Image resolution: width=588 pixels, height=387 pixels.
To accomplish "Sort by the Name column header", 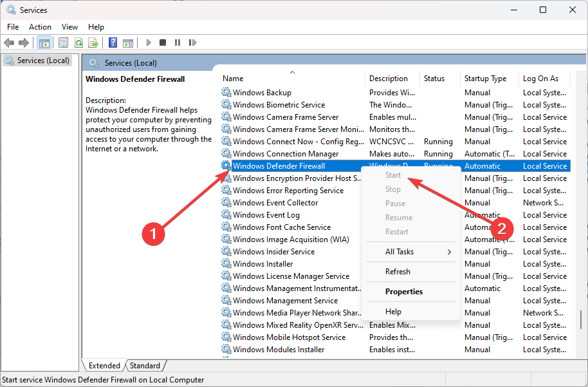I will [293, 79].
